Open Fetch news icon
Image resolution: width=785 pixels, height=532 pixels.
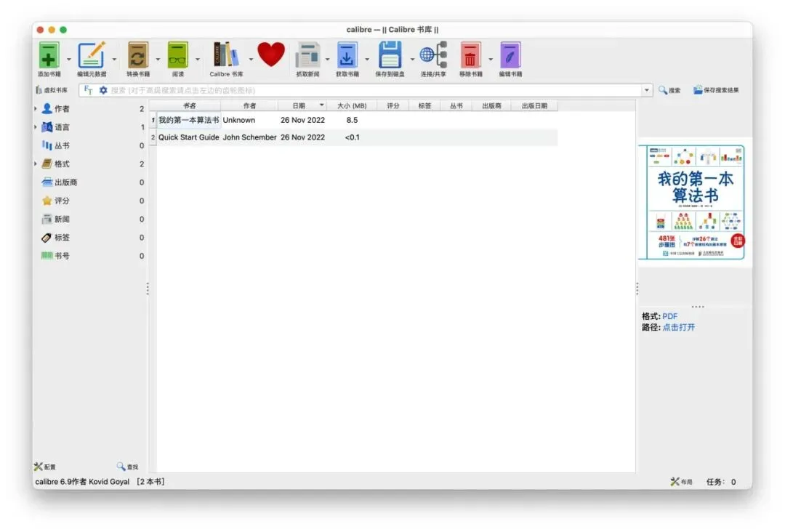point(307,55)
